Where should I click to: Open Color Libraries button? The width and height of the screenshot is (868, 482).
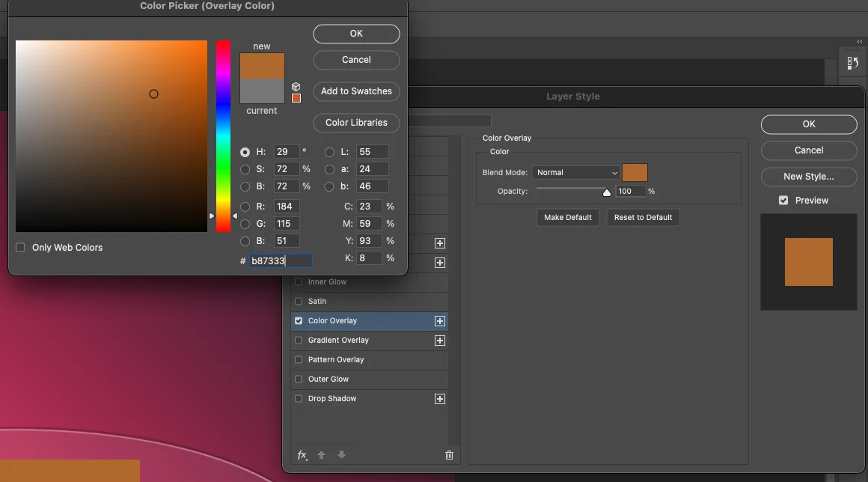pyautogui.click(x=356, y=123)
